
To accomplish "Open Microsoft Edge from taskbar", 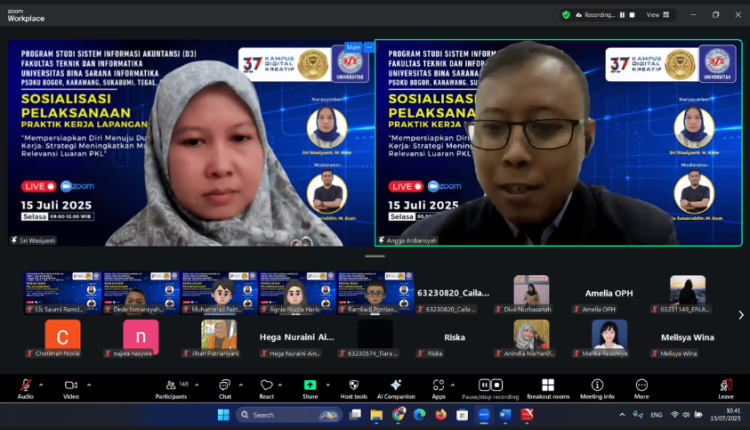I will click(x=419, y=415).
